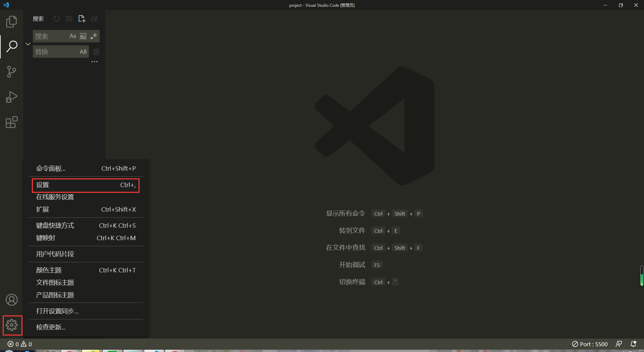The height and width of the screenshot is (352, 644).
Task: Toggle search details ellipsis
Action: (95, 62)
